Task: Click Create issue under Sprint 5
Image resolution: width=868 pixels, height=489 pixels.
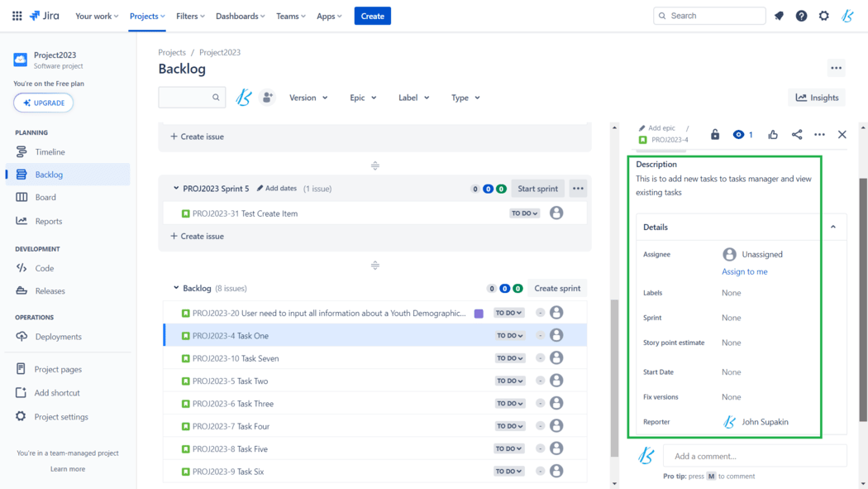Action: [197, 236]
